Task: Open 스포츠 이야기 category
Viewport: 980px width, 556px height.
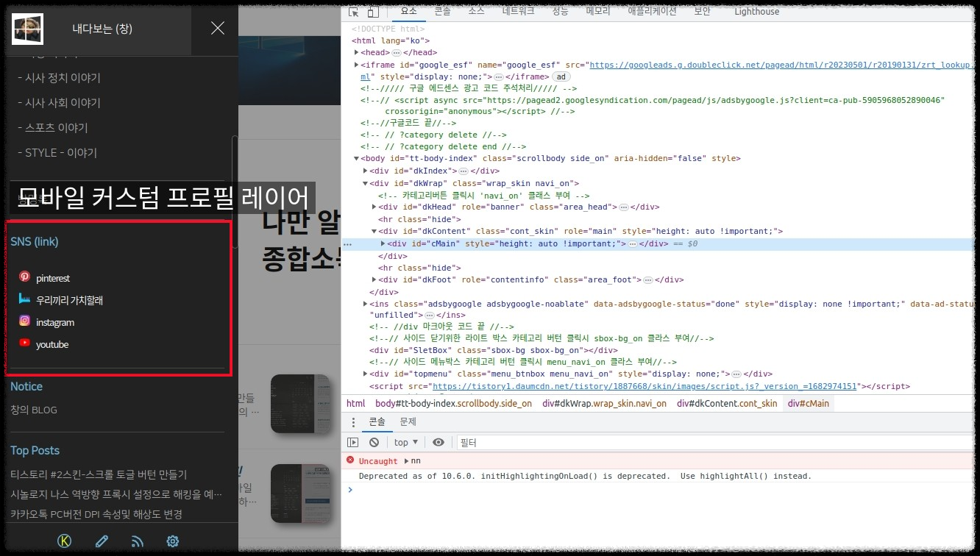Action: 53,128
